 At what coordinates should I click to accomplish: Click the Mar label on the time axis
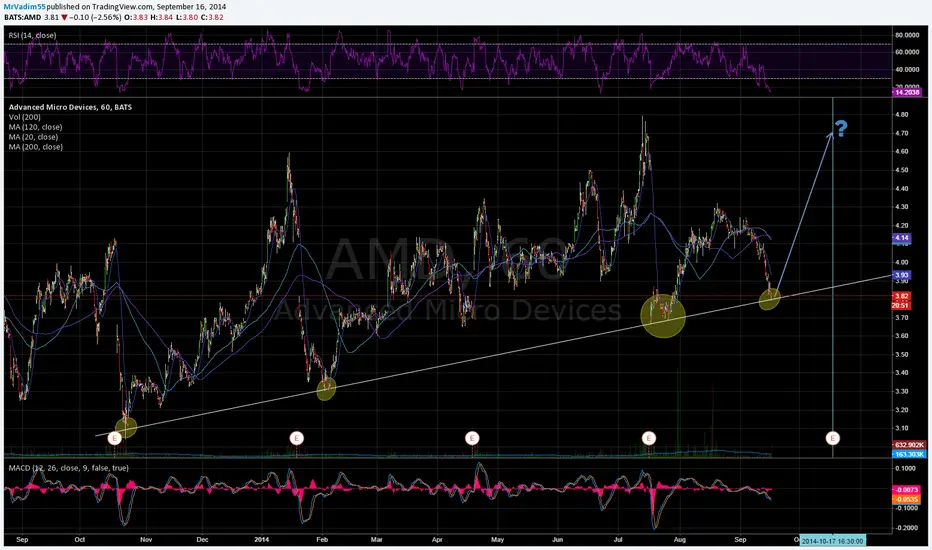coord(376,540)
